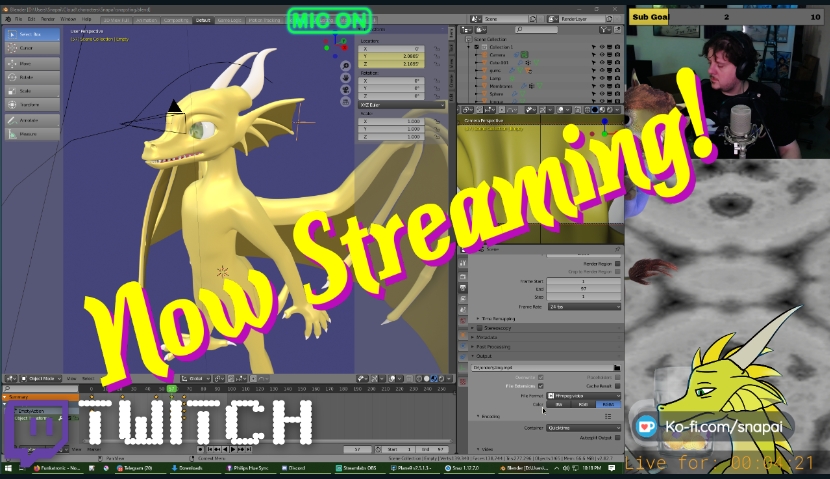This screenshot has width=830, height=479.
Task: Enable the Autosplit Output checkbox
Action: pos(617,438)
